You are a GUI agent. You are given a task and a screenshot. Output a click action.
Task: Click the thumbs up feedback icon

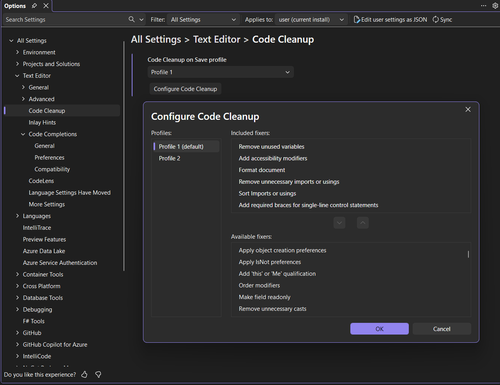[x=85, y=375]
